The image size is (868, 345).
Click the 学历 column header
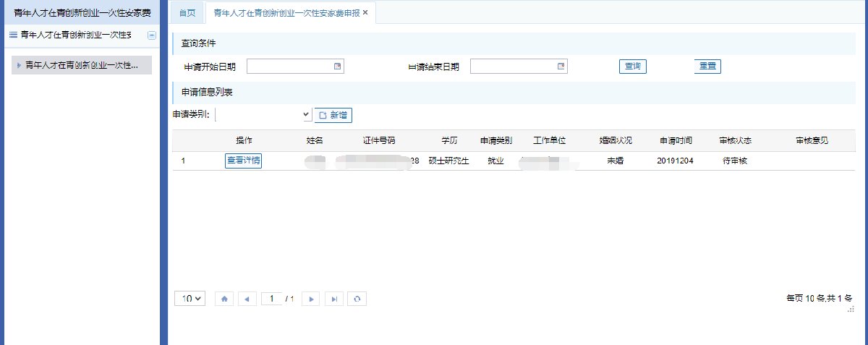(450, 140)
